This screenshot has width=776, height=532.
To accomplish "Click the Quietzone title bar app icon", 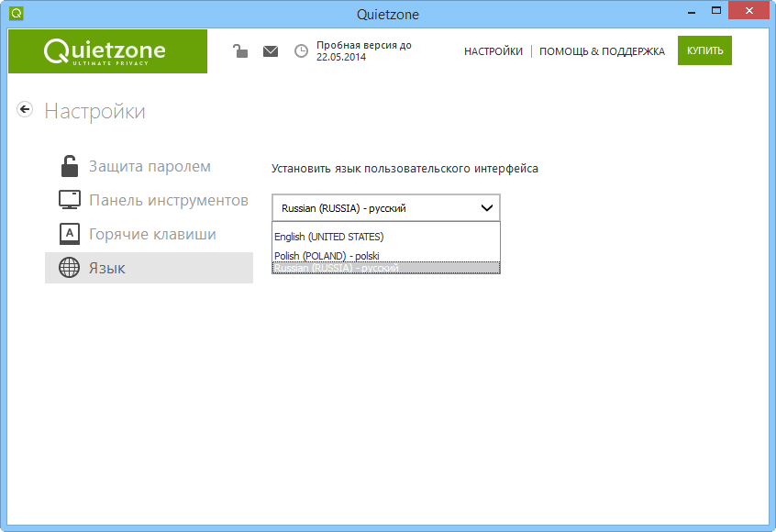I will [x=17, y=14].
